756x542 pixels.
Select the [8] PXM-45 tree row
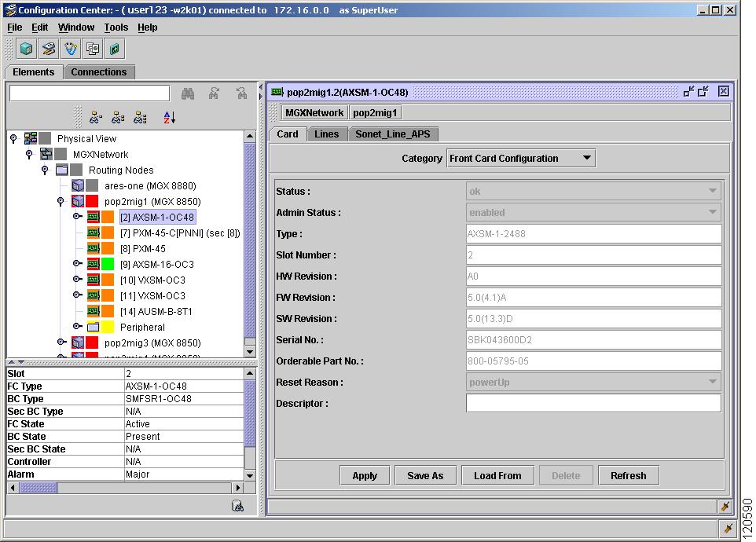[x=143, y=249]
